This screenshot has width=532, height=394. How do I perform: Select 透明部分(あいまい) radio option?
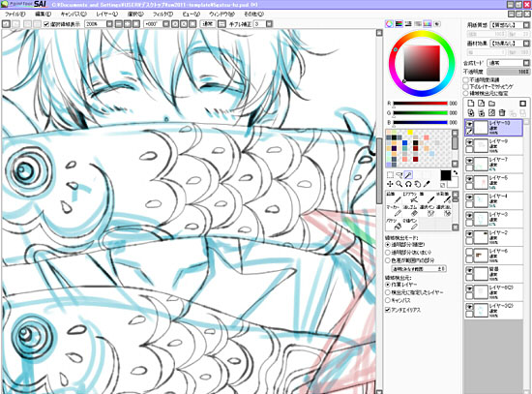[388, 253]
